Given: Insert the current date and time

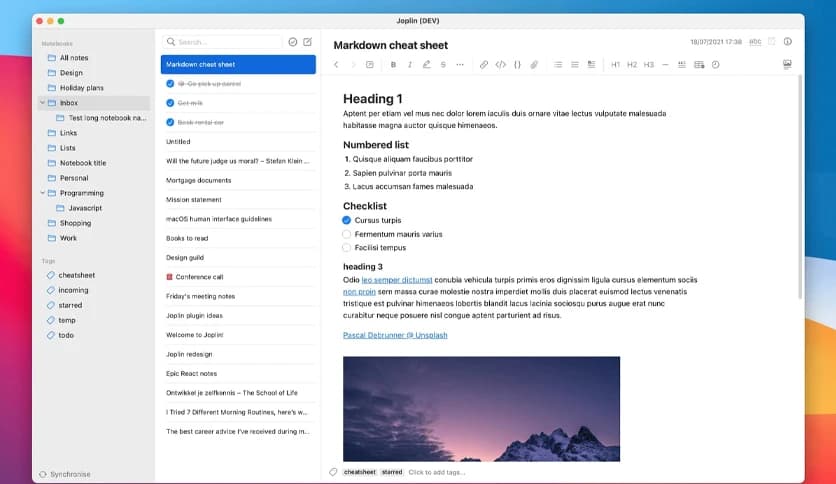Looking at the screenshot, I should pos(715,64).
